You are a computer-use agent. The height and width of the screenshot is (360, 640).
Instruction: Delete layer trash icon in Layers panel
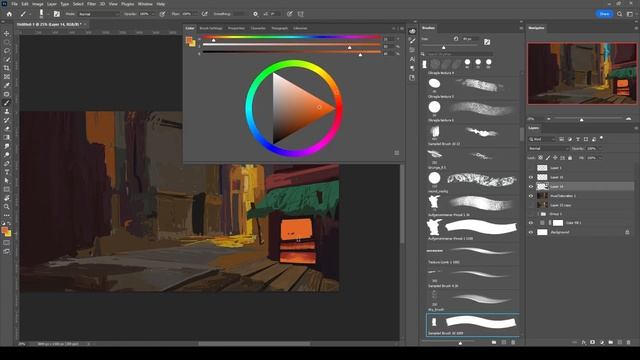[x=629, y=342]
